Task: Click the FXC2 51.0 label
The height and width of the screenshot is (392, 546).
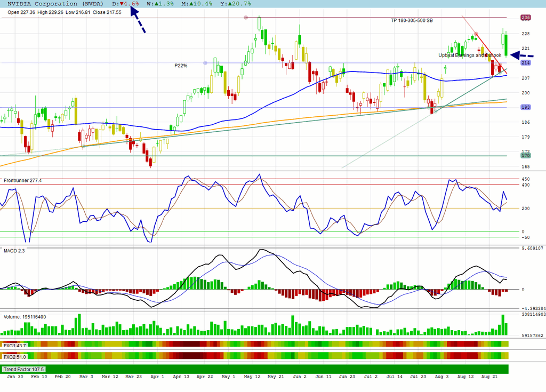Action: point(14,357)
